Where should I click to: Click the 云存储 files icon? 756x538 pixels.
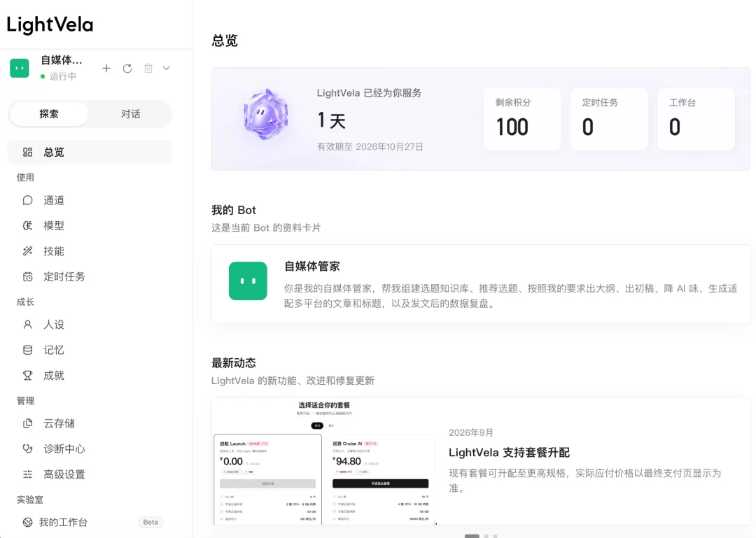(27, 423)
